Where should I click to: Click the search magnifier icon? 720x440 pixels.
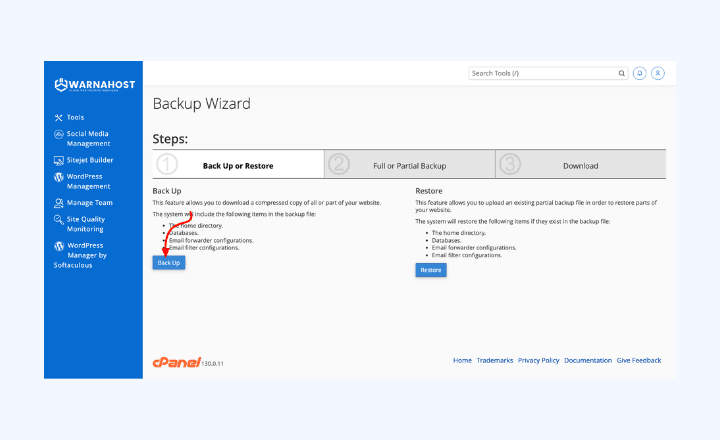click(x=621, y=73)
